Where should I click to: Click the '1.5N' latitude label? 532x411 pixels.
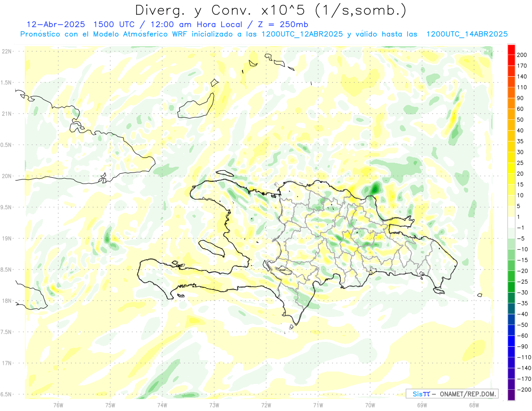(x=7, y=82)
